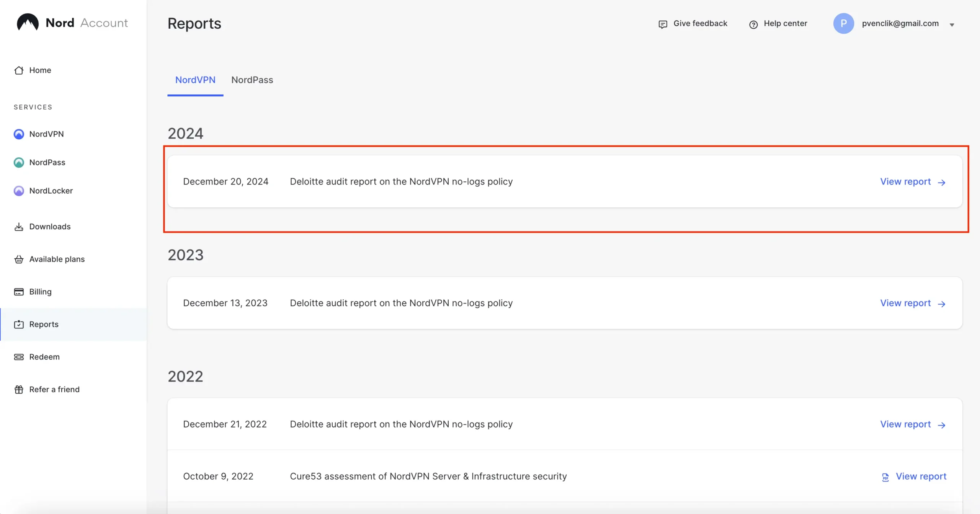Click the date October 9, 2022
This screenshot has width=980, height=514.
[218, 476]
